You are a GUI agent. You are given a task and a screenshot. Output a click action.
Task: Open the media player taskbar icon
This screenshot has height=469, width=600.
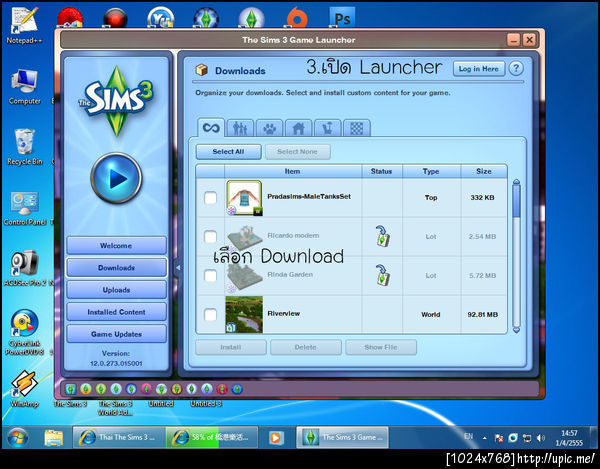pos(275,437)
